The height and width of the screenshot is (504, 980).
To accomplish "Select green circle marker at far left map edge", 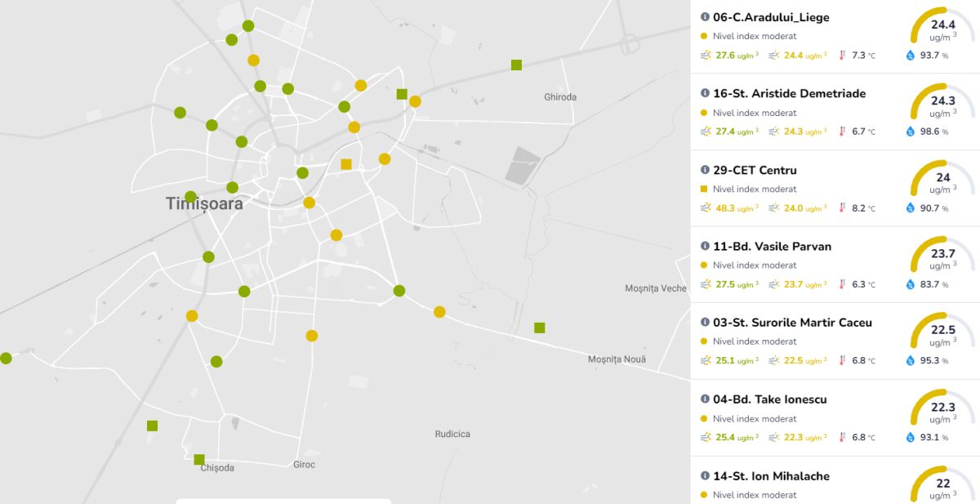I will 6,358.
